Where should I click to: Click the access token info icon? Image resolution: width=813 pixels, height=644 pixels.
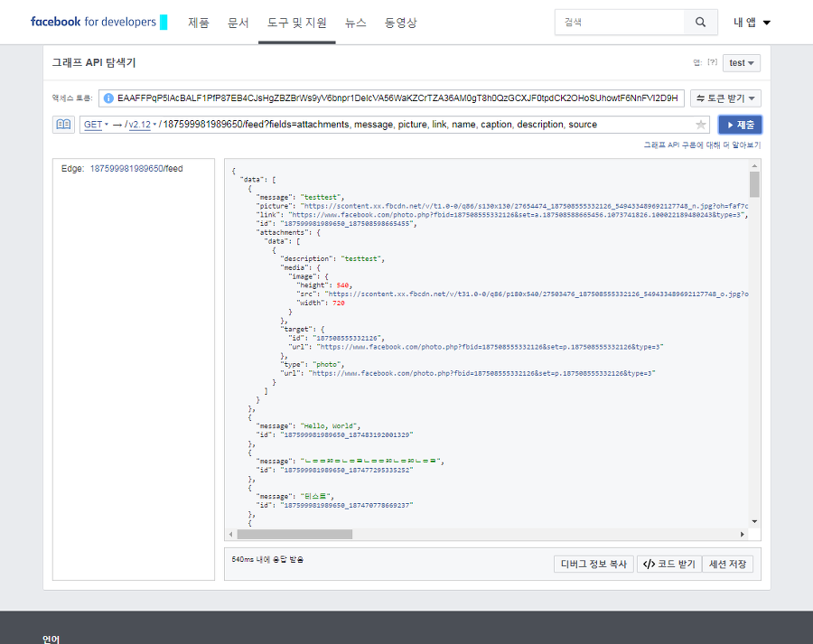(108, 98)
